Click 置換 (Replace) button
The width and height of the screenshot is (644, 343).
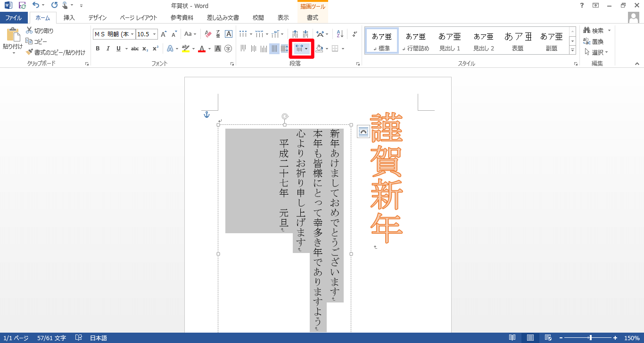click(x=594, y=41)
